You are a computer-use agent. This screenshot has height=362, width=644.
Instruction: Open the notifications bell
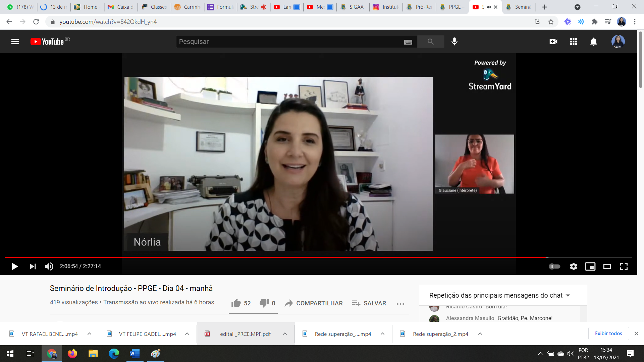[x=594, y=42]
